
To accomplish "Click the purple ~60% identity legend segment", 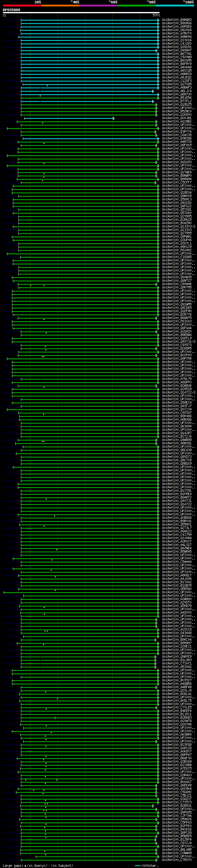I will [x=98, y=6].
